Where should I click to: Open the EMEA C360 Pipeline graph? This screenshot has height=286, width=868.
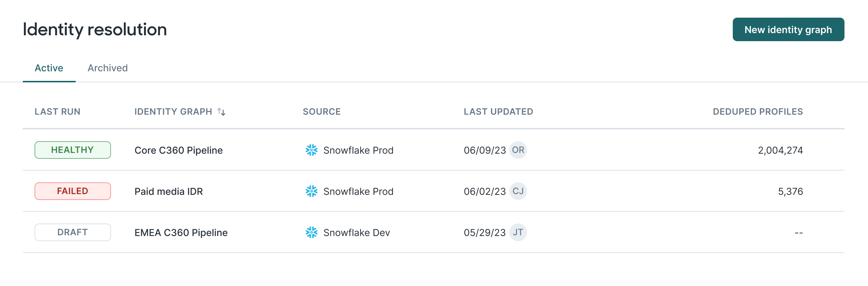(181, 233)
